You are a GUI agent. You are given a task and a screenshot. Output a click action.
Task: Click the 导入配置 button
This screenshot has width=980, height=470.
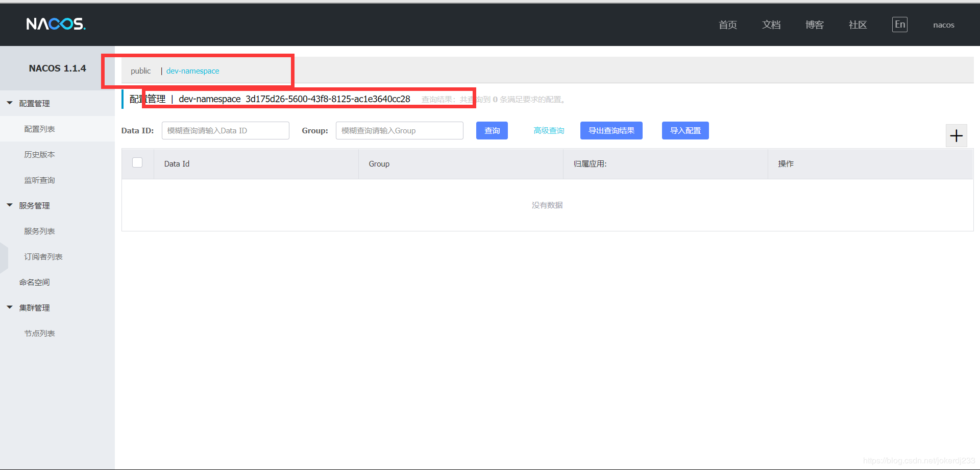(x=685, y=131)
